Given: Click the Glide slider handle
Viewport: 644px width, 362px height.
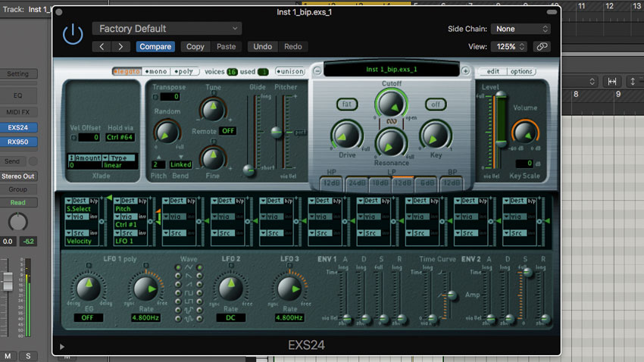Looking at the screenshot, I should (249, 170).
